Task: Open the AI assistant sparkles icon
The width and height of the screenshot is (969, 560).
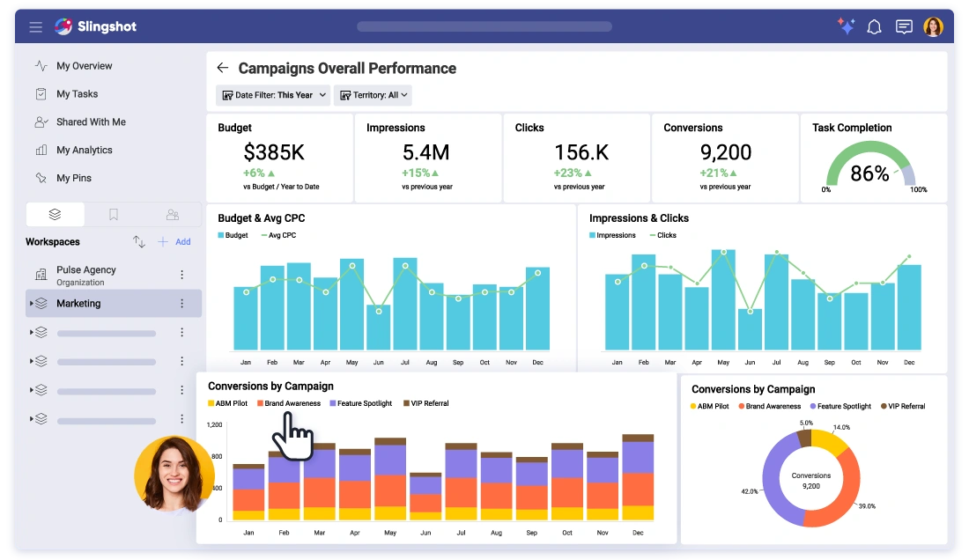Action: [846, 26]
